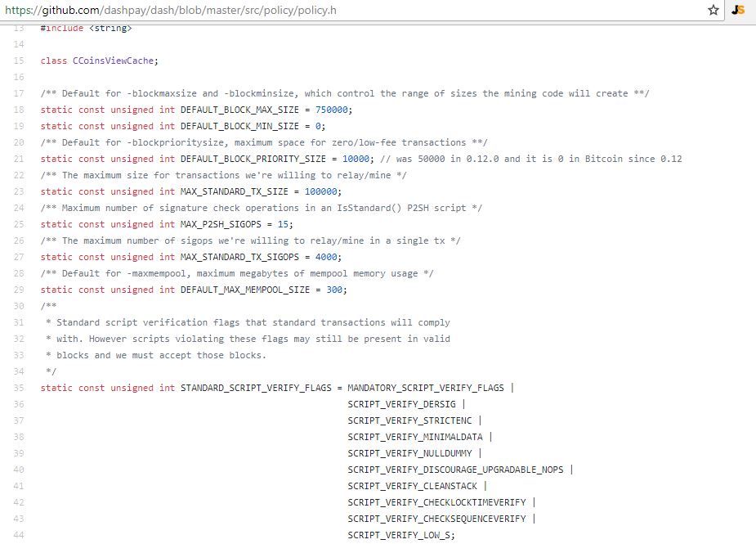This screenshot has width=756, height=544.
Task: Click the comment 'was 50000 in 0.12.0'
Action: 447,159
